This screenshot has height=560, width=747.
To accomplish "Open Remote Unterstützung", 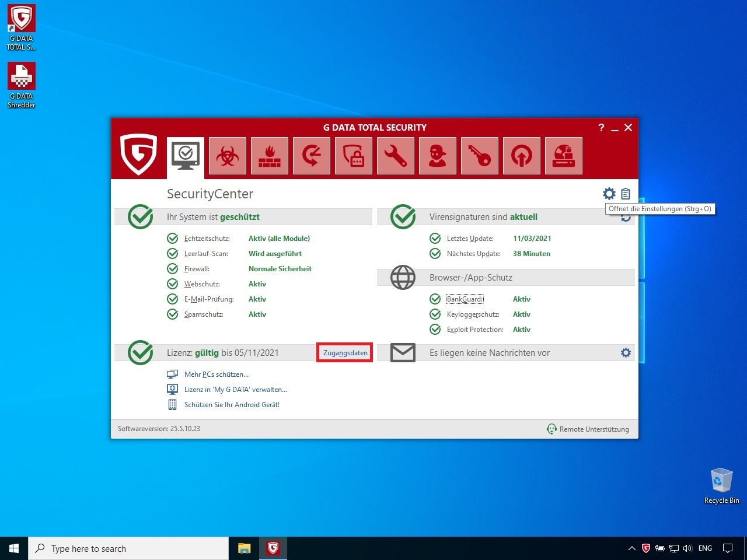I will click(594, 429).
